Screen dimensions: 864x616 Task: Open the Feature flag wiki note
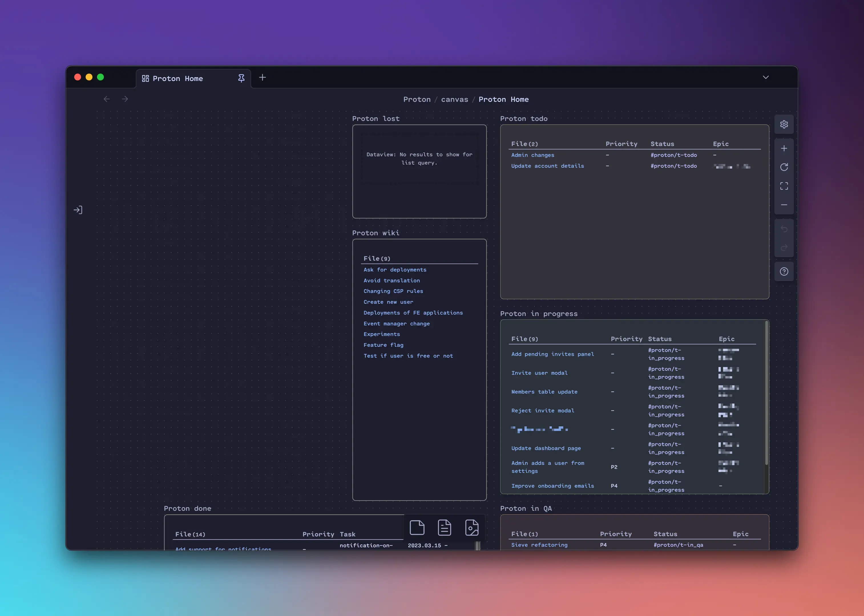point(383,345)
